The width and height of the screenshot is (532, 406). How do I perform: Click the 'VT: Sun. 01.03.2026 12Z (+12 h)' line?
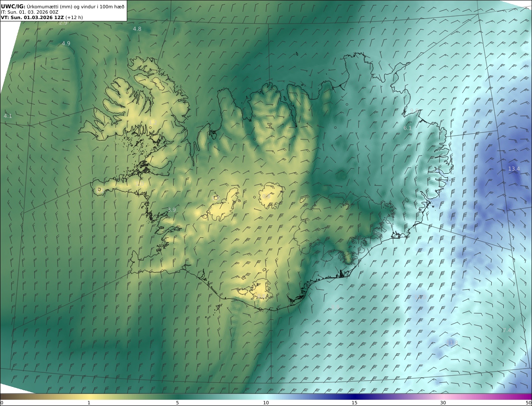point(42,17)
